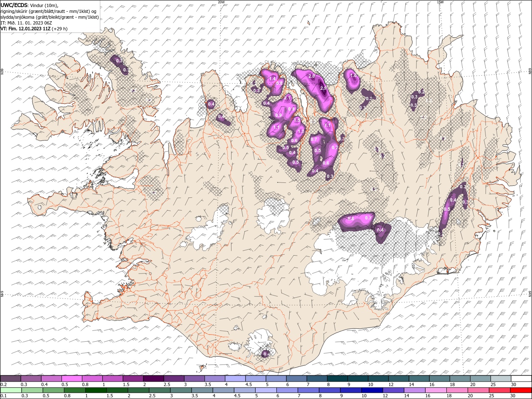Image resolution: width=532 pixels, height=399 pixels.
Task: Click the 1.4 precipitation value on the map
Action: coord(273,79)
